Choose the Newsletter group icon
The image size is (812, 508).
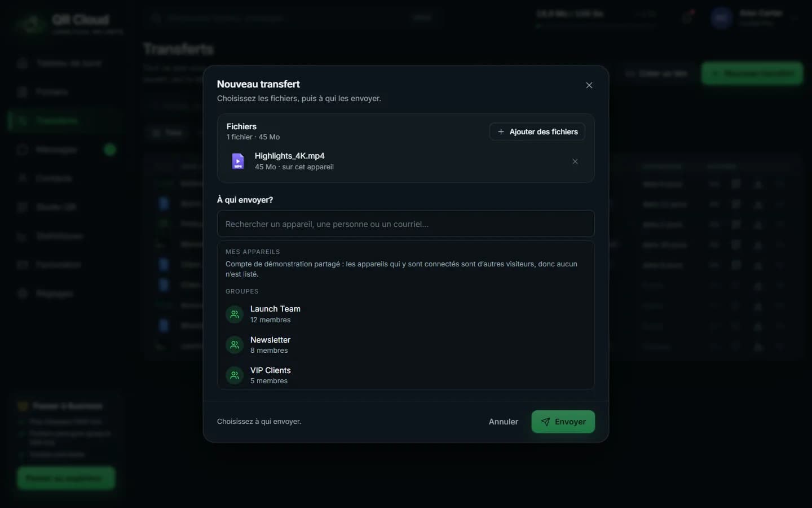pos(235,345)
